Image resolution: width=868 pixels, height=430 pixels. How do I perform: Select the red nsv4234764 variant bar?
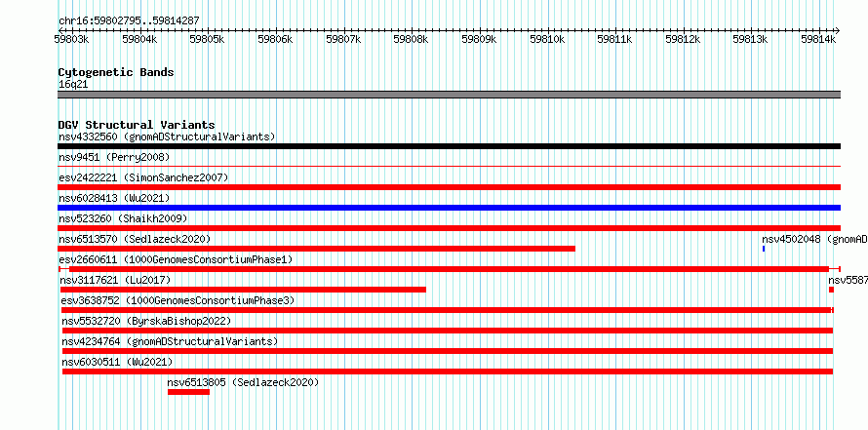point(448,351)
